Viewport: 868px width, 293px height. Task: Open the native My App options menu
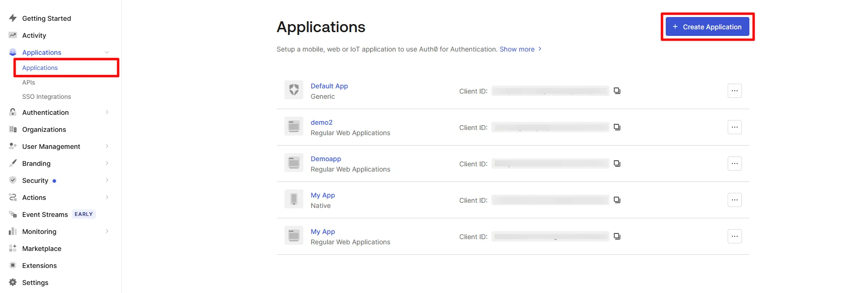pos(734,200)
